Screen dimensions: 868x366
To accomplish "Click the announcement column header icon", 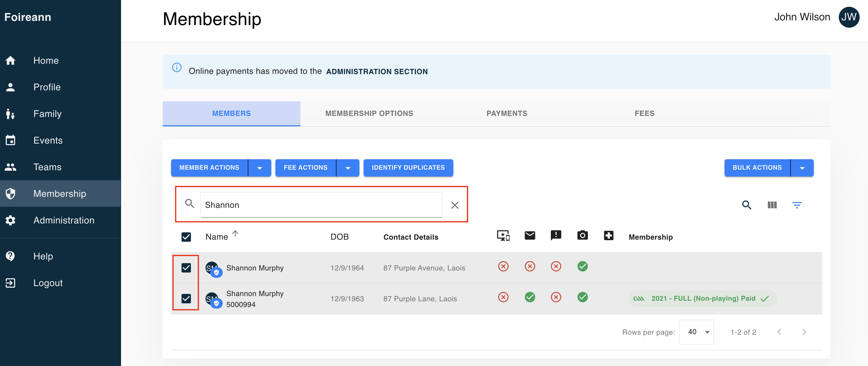I will pyautogui.click(x=556, y=235).
